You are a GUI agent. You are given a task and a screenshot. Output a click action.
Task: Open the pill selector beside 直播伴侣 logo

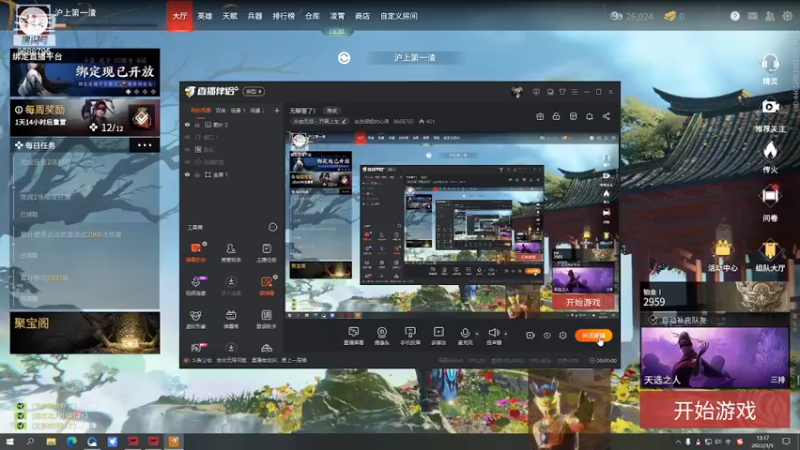[254, 91]
